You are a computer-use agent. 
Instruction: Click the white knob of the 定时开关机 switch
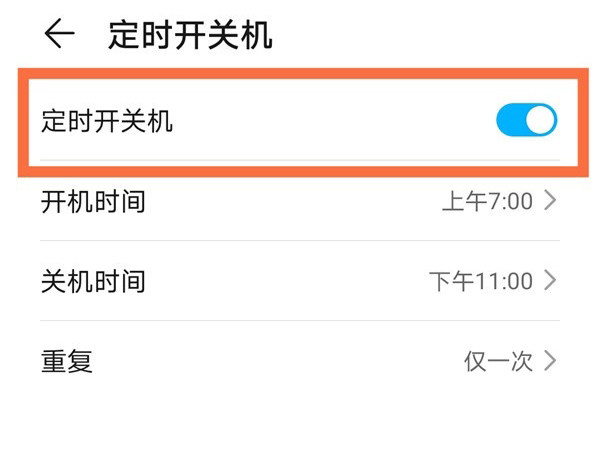pyautogui.click(x=540, y=121)
